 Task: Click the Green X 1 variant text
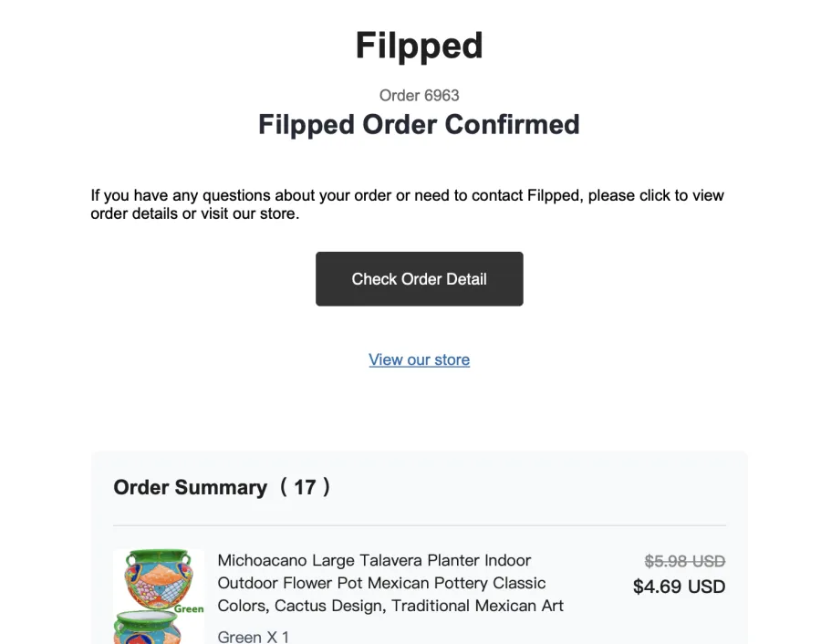point(254,637)
